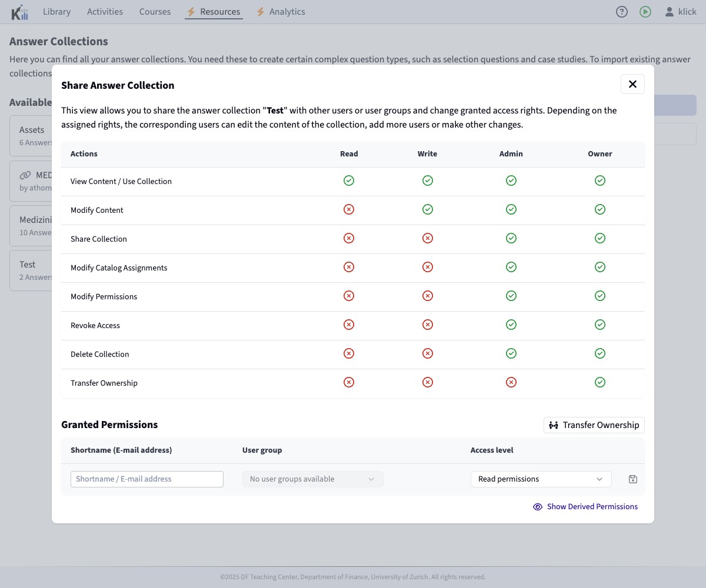706x588 pixels.
Task: Click Owner checkmark for Delete Collection row
Action: pyautogui.click(x=600, y=353)
